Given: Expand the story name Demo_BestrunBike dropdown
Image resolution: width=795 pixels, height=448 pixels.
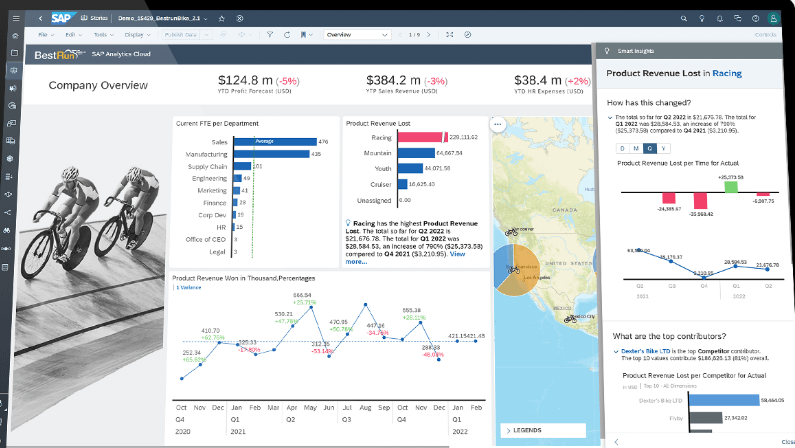Looking at the screenshot, I should pyautogui.click(x=205, y=19).
